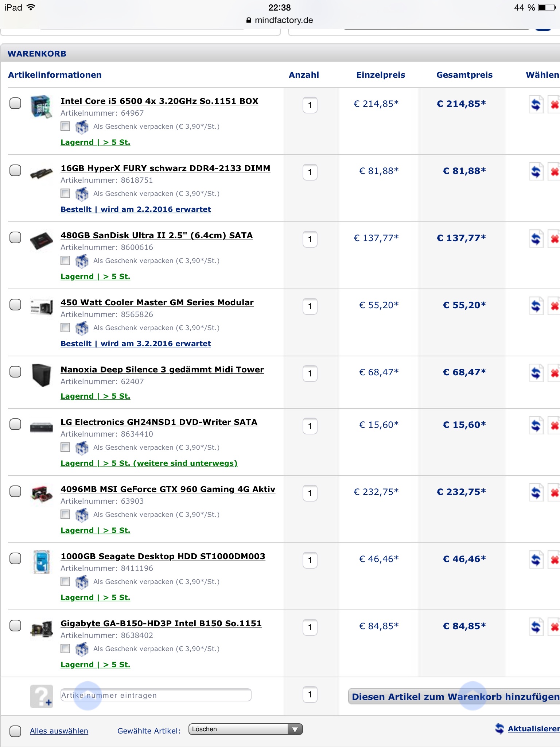Screen dimensions: 560x747
Task: Remove the 16GB HyperX FURY item with red X
Action: point(555,172)
